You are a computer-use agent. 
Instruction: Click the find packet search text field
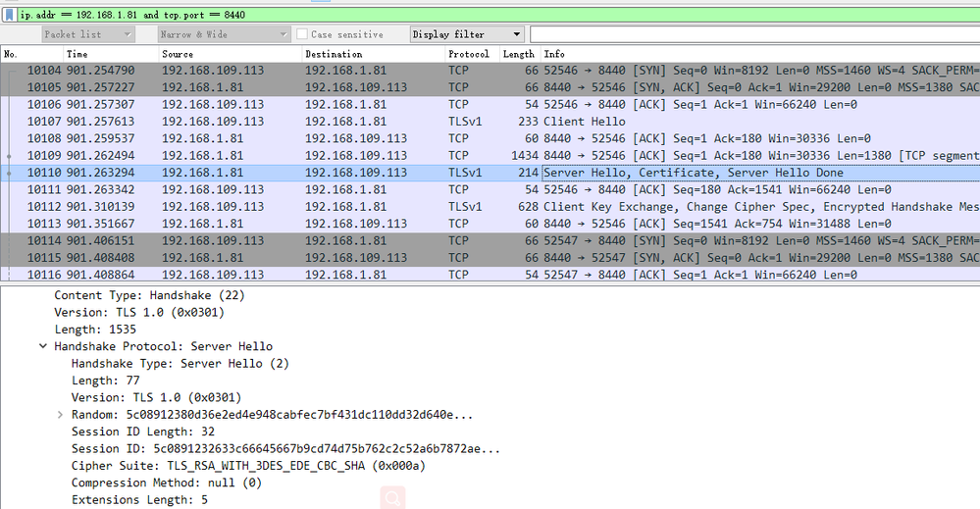755,34
